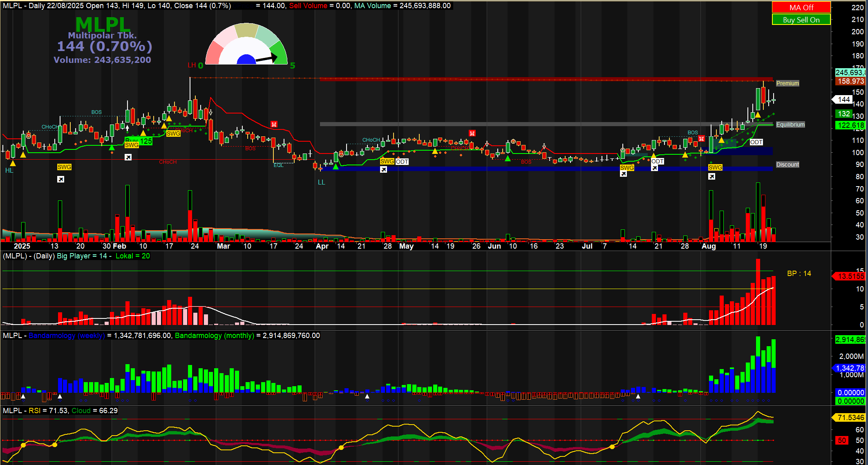Click the 13.5155 Big Player axis tag
868x465 pixels.
point(849,276)
